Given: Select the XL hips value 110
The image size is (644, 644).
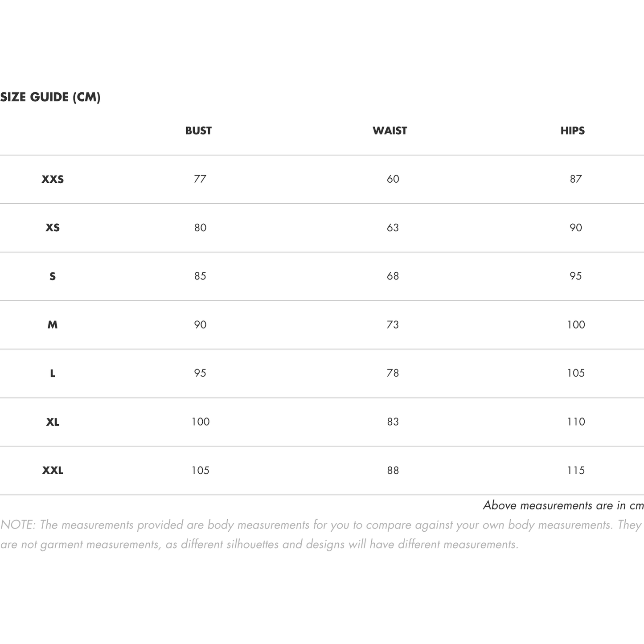Looking at the screenshot, I should coord(576,422).
